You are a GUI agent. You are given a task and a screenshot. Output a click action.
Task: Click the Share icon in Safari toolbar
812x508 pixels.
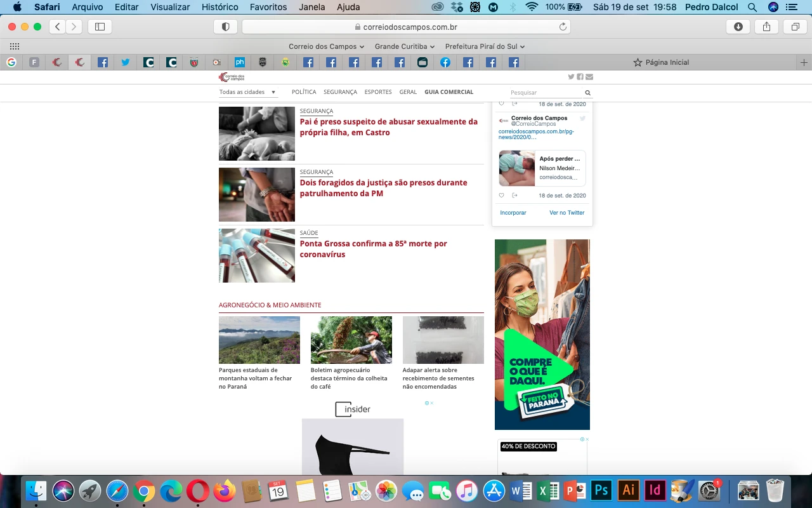[x=766, y=27]
